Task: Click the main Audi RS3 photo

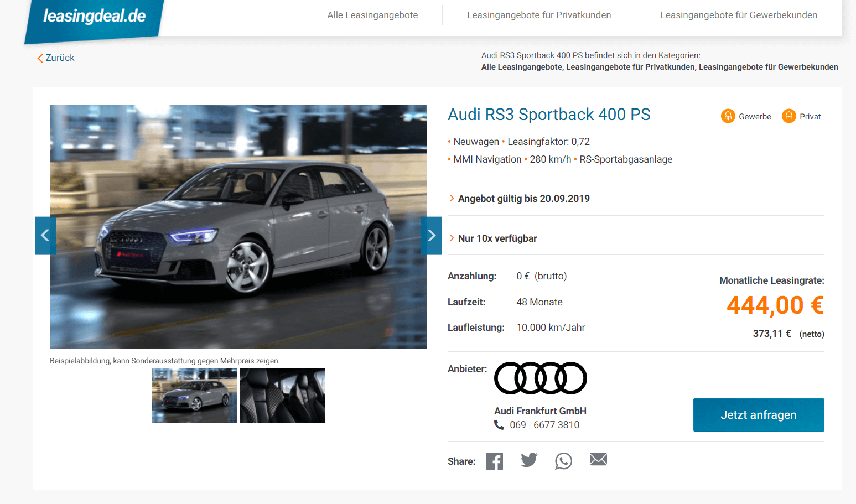Action: pos(238,227)
